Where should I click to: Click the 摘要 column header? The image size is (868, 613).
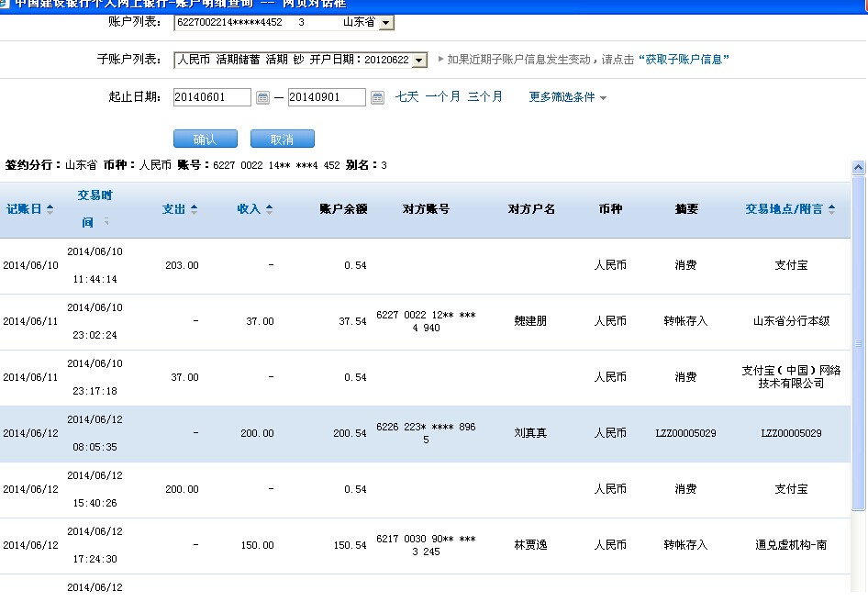click(x=686, y=208)
